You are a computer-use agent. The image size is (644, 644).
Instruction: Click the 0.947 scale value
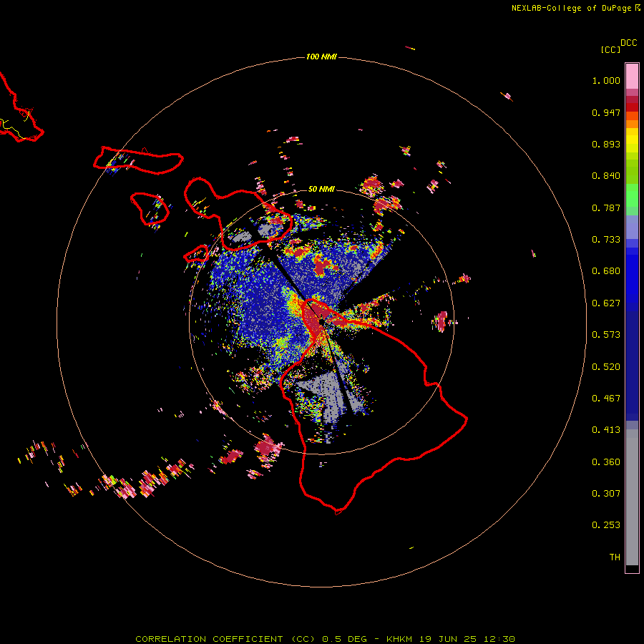click(x=606, y=112)
